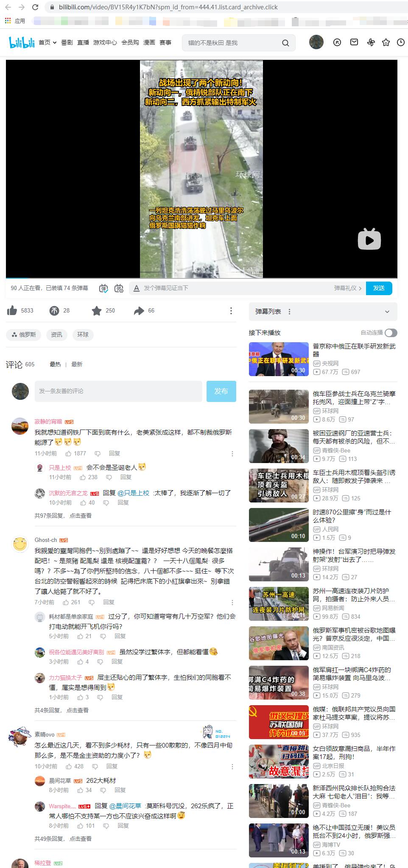Viewport: 408px width, 868px height.
Task: Toggle danmaku display on the player bar
Action: (x=103, y=288)
